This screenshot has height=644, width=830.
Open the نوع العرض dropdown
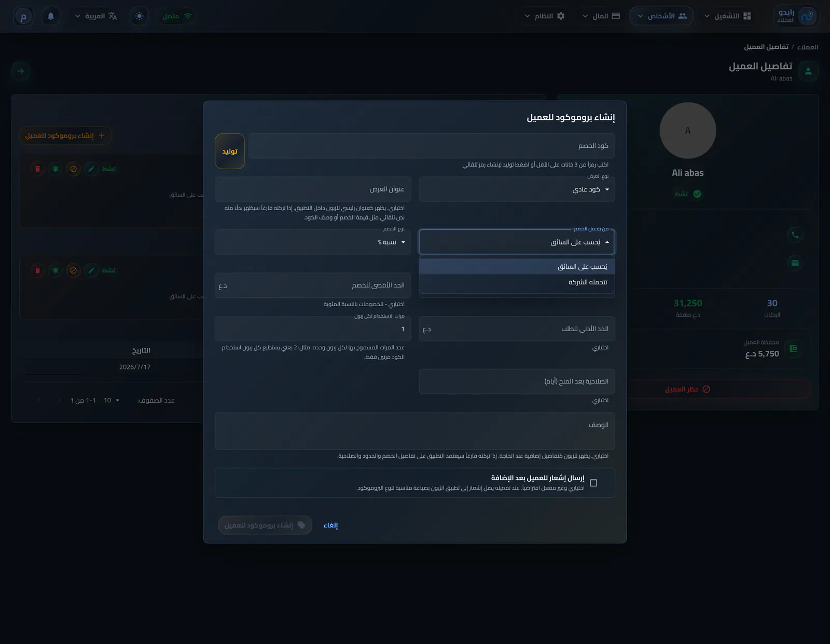[517, 189]
